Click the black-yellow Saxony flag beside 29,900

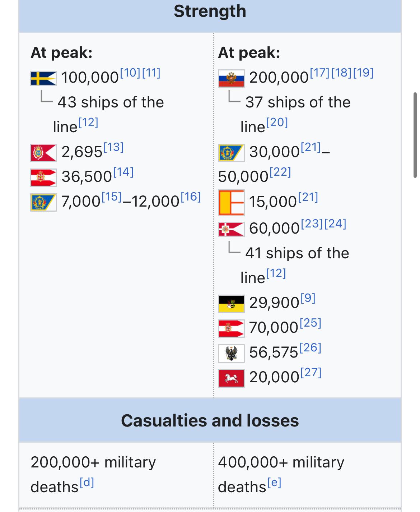231,304
